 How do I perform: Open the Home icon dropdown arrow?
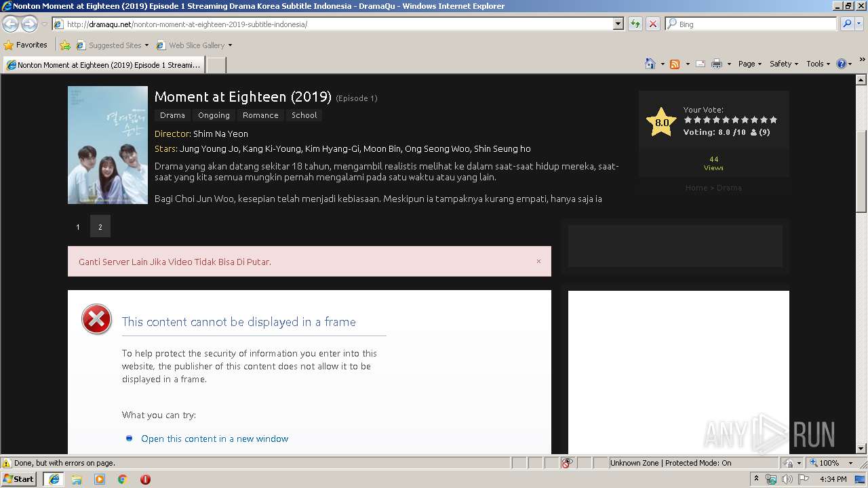(663, 64)
